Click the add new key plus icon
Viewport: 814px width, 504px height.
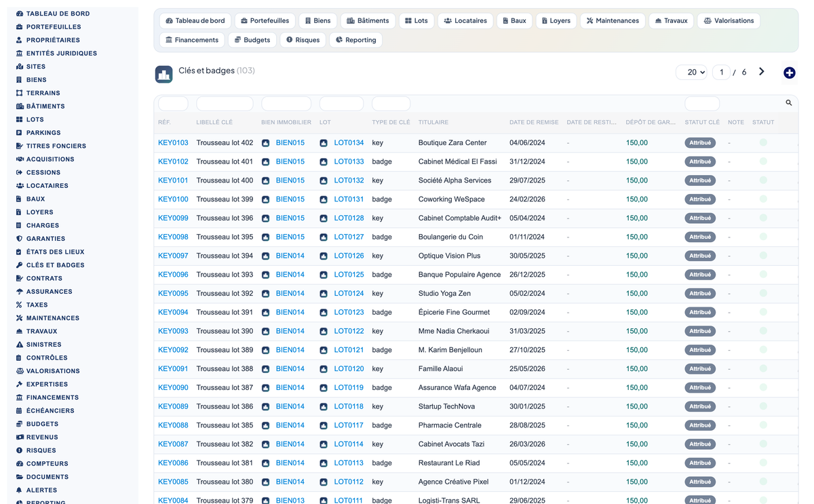[790, 73]
